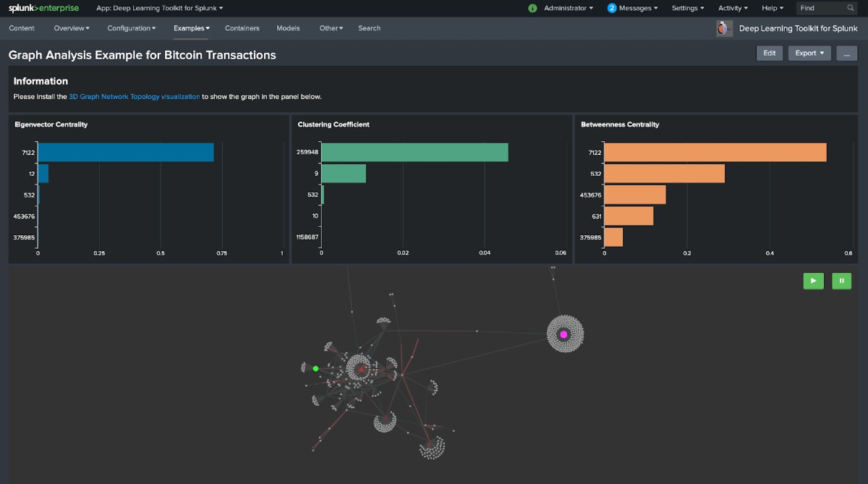Click the orange 532 Betweenness Centrality bar
This screenshot has width=868, height=484.
pyautogui.click(x=665, y=174)
